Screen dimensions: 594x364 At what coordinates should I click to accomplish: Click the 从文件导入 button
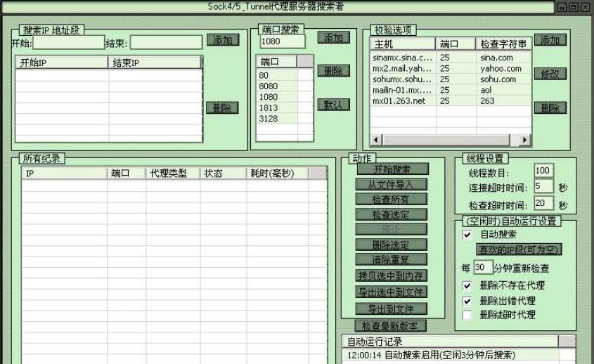[x=391, y=185]
